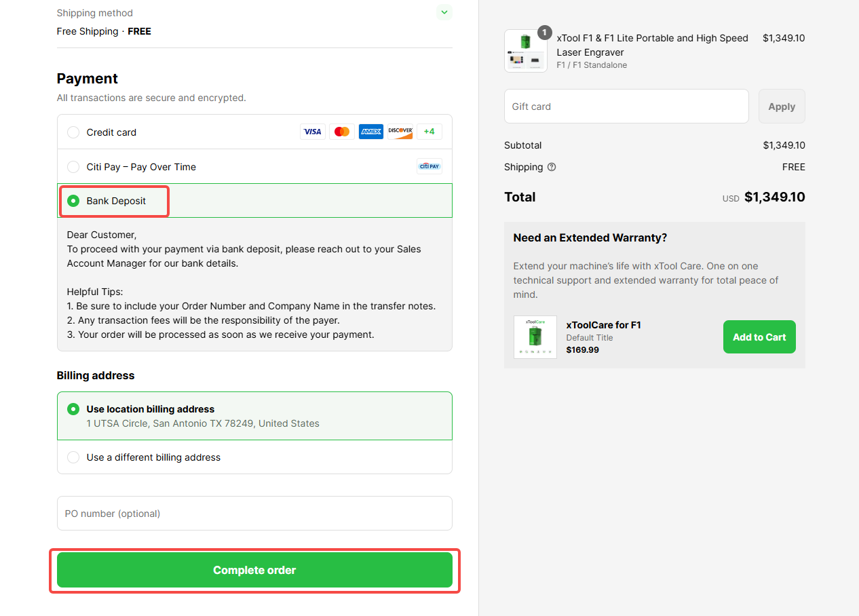The width and height of the screenshot is (859, 616).
Task: Click the Mastercard icon
Action: (x=342, y=132)
